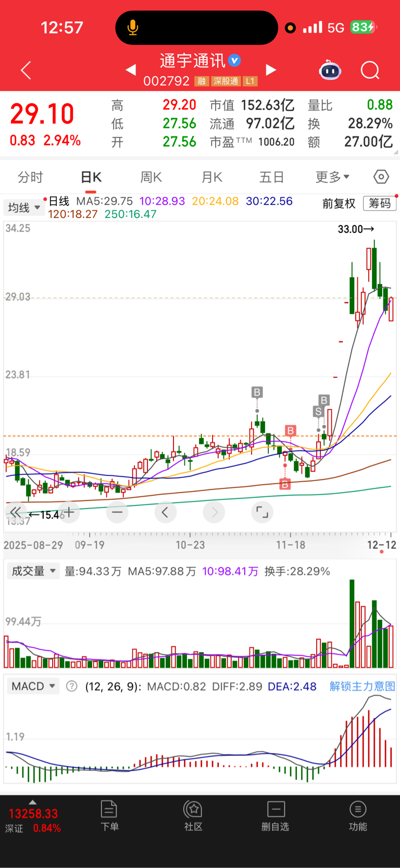Move chart left with arrow button
Screen dimensions: 400x868
(x=165, y=512)
